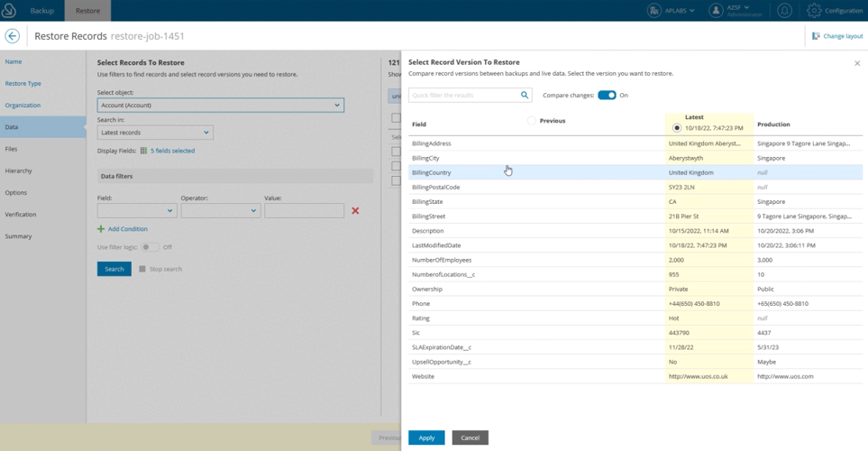Click the filter Value input field
868x451 pixels.
(304, 210)
